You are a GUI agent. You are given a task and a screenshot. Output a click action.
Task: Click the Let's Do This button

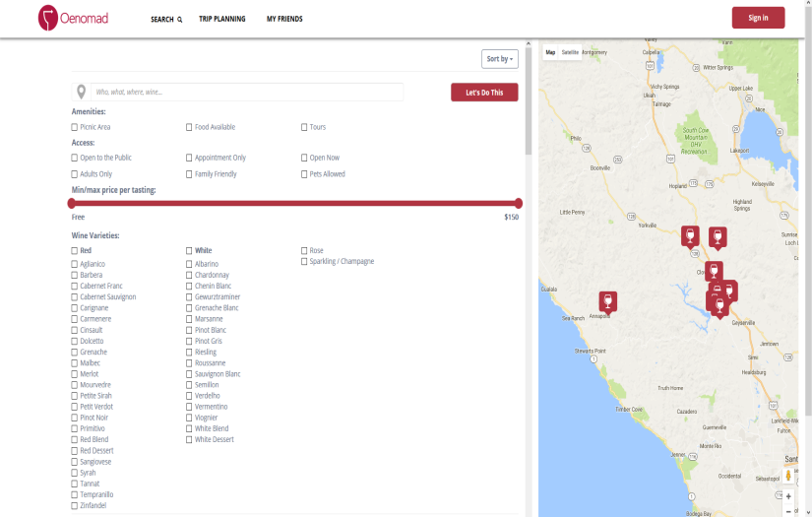click(x=484, y=93)
